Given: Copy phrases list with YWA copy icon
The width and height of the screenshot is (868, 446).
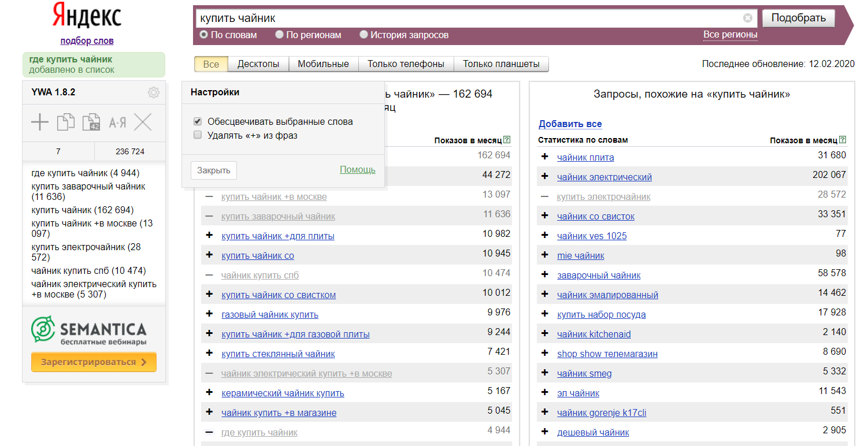Looking at the screenshot, I should tap(66, 122).
